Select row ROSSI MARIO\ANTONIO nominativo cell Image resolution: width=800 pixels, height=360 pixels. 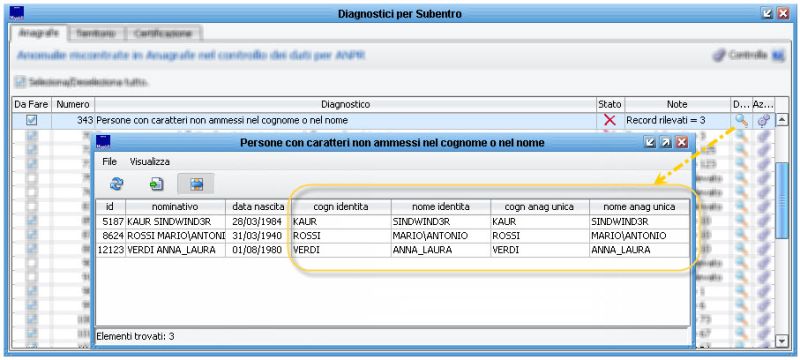(x=176, y=236)
